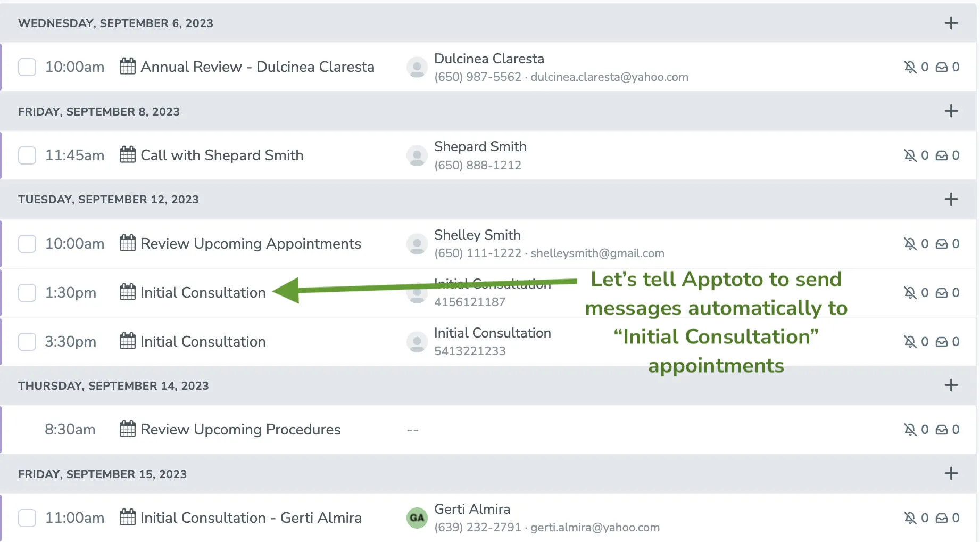Click the dulcinea.claresta@yahoo.com email link
This screenshot has width=980, height=542.
pyautogui.click(x=610, y=77)
